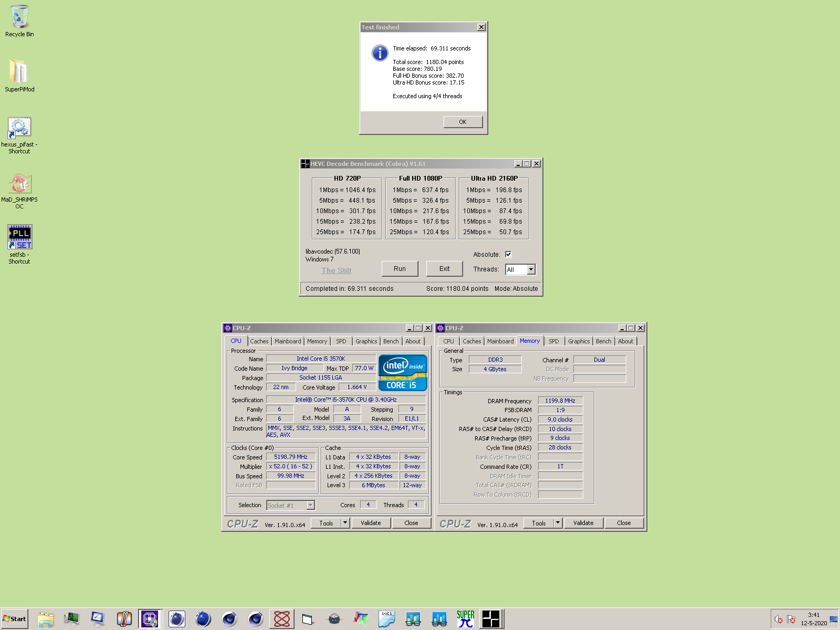This screenshot has height=630, width=840.
Task: Click the Show Desktop tray icon
Action: pos(834,619)
